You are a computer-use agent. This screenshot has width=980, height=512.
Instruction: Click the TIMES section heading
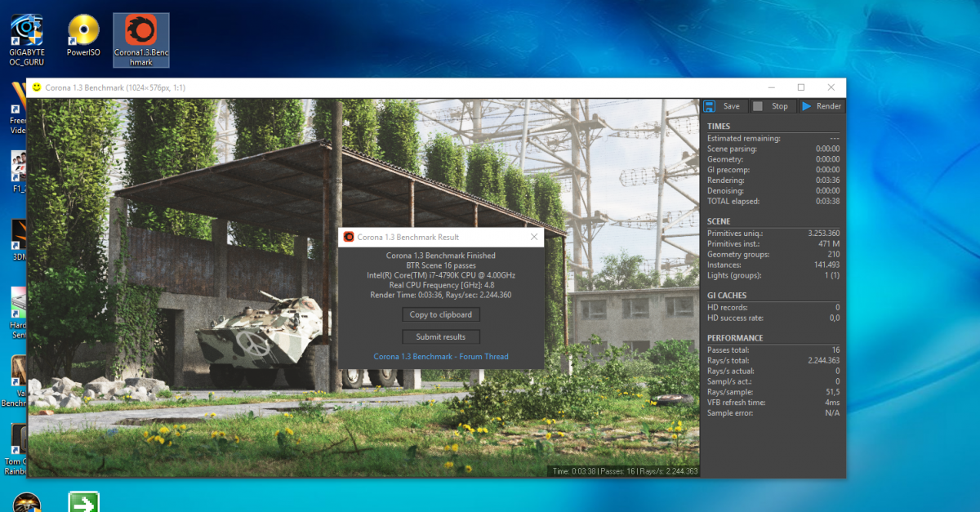pos(719,127)
